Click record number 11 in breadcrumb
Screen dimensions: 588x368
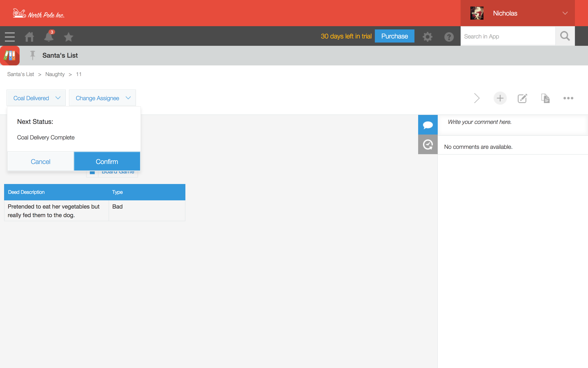coord(78,74)
